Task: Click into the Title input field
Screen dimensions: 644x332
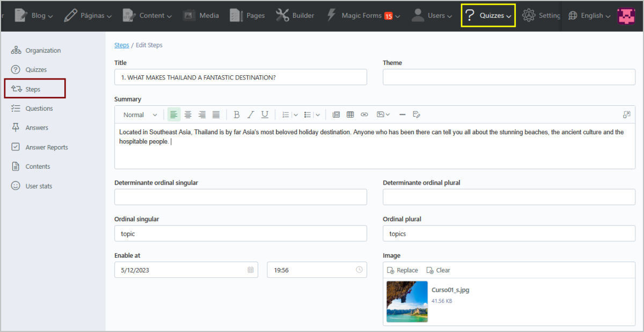Action: 240,77
